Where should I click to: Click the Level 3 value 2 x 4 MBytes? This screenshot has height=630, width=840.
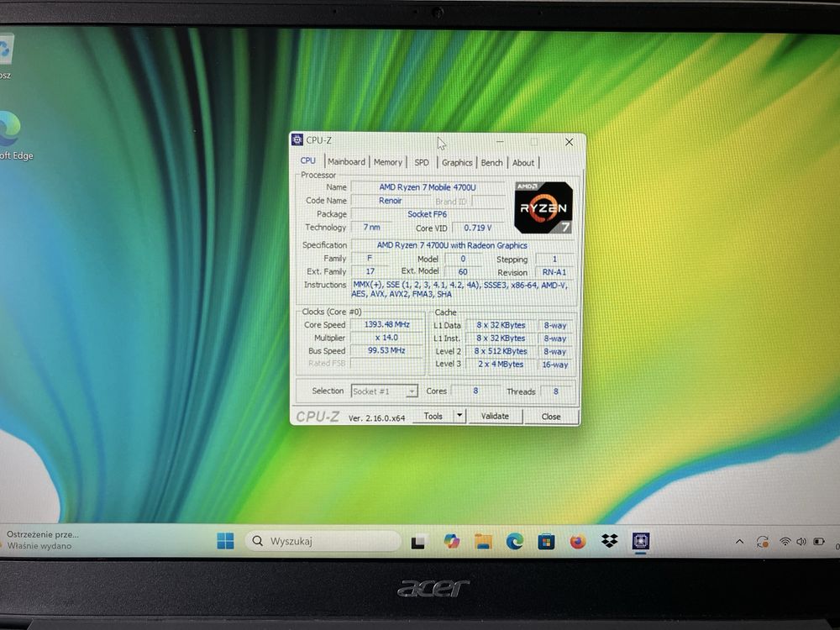pyautogui.click(x=501, y=365)
